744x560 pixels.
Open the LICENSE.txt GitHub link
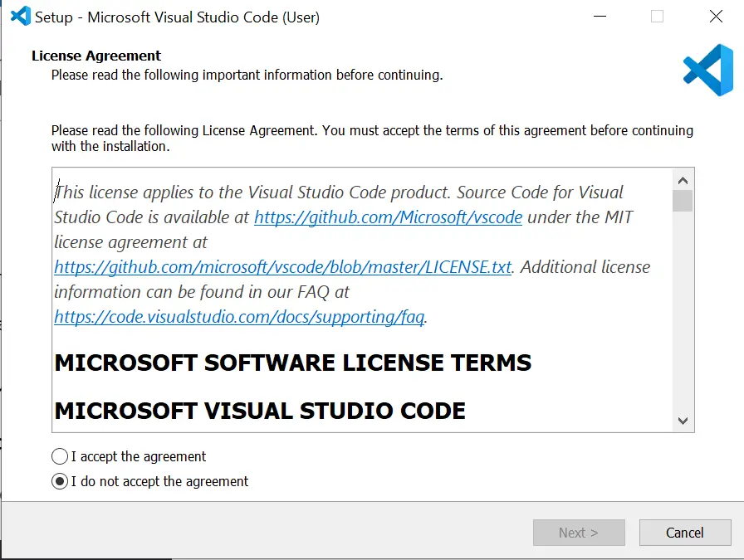283,267
